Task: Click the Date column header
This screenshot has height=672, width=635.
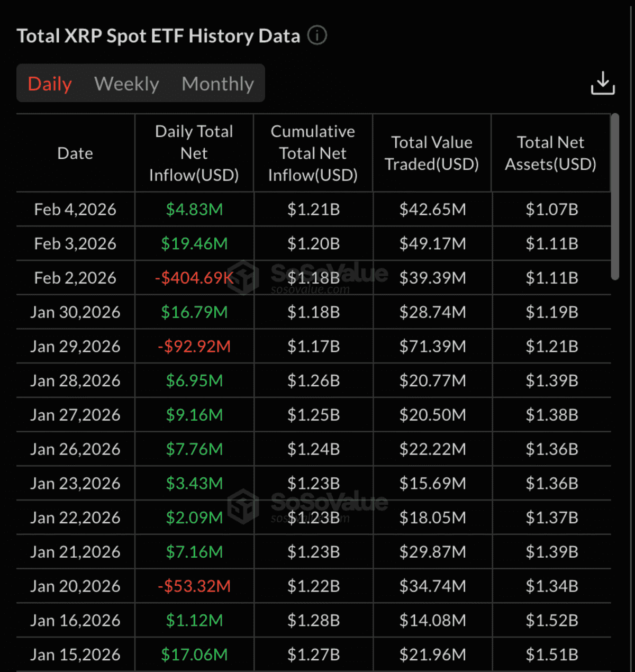Action: point(75,153)
